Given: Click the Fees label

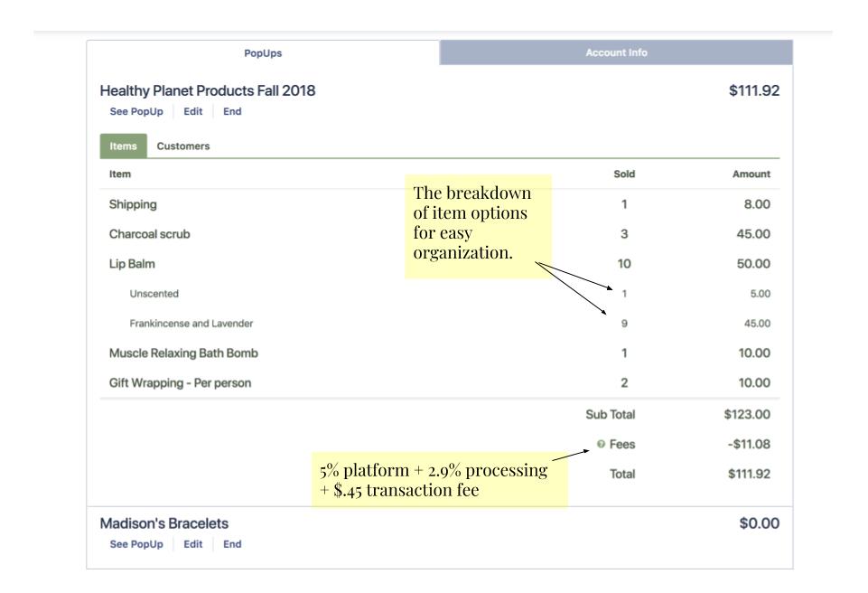Looking at the screenshot, I should click(x=622, y=444).
